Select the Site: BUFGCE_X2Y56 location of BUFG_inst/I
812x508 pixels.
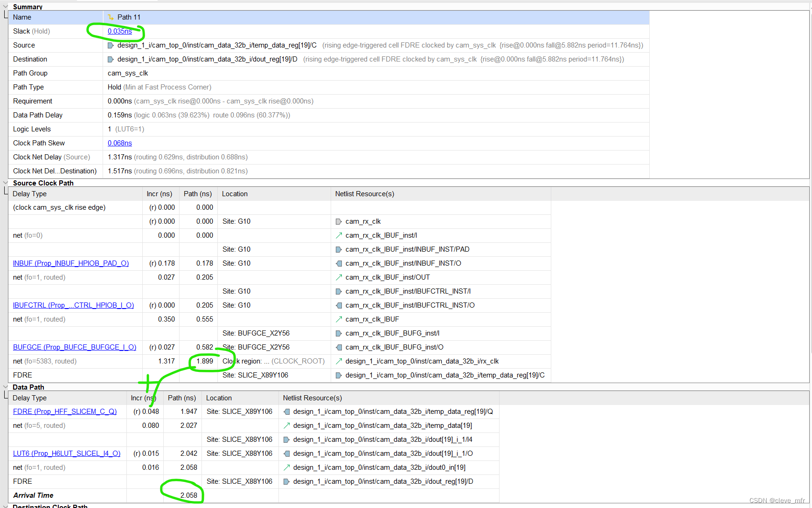click(256, 333)
